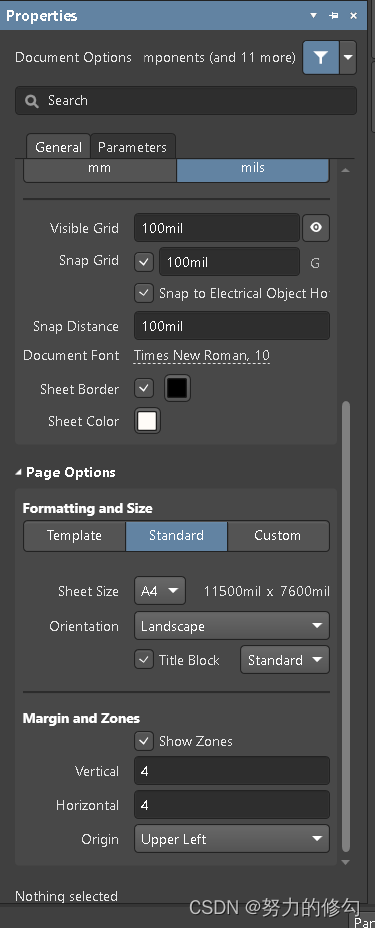The height and width of the screenshot is (928, 375).
Task: Open Document Font Times New Roman link
Action: coord(202,356)
